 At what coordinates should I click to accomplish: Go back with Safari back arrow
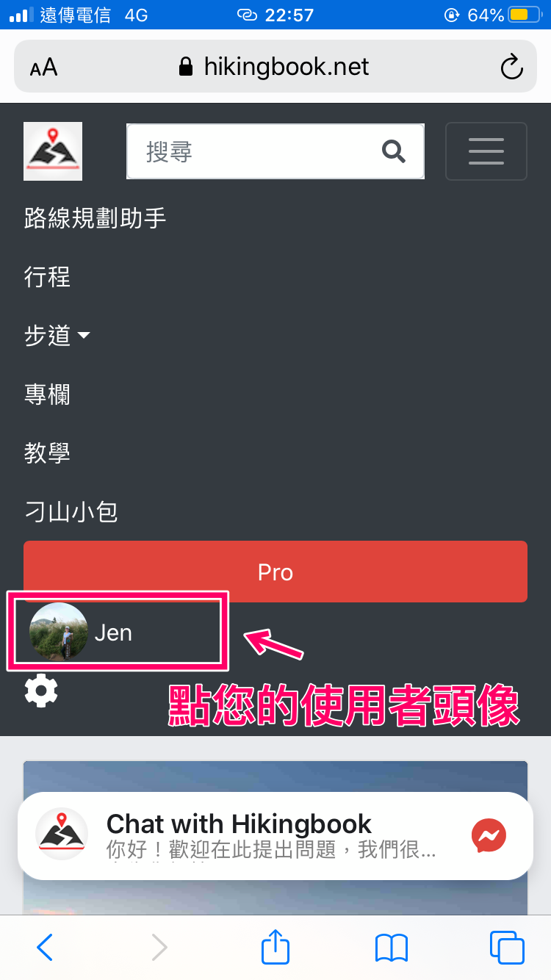(45, 947)
